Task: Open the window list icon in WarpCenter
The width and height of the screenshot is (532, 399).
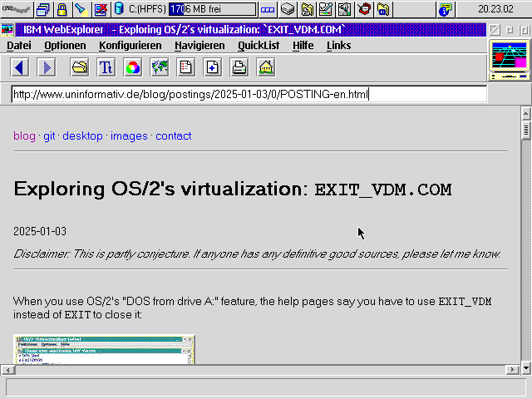Action: pyautogui.click(x=43, y=9)
